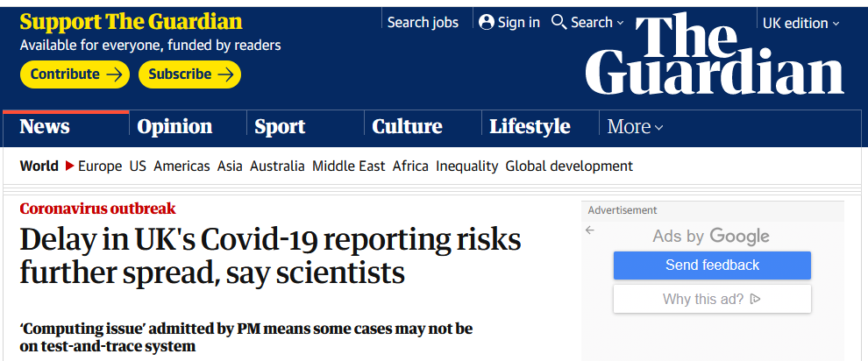
Task: Open the Global development subsection link
Action: (x=569, y=166)
